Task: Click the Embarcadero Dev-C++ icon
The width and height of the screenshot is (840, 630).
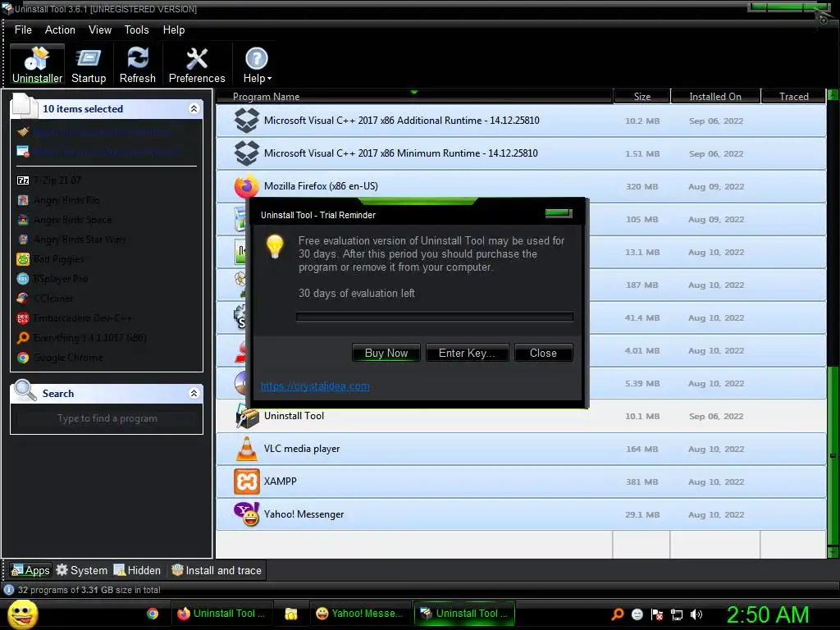Action: click(x=22, y=318)
